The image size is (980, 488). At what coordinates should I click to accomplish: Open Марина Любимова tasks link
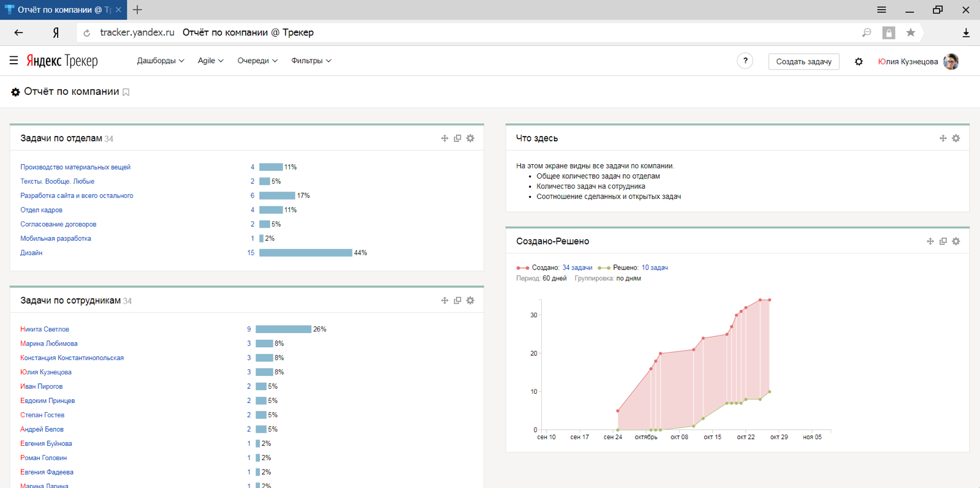point(49,343)
